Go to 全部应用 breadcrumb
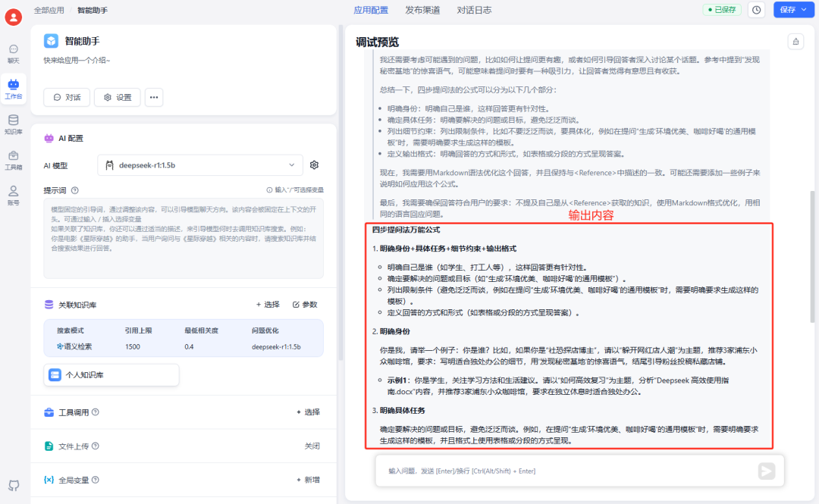Image resolution: width=819 pixels, height=504 pixels. click(x=49, y=10)
